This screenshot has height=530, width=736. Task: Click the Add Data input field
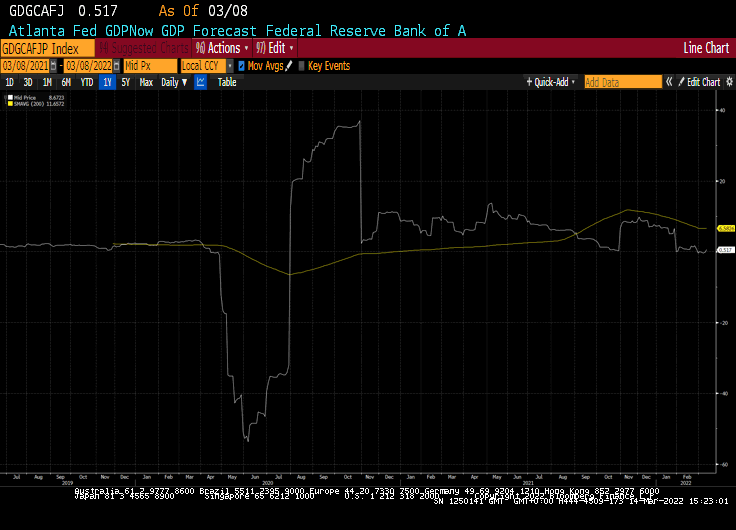coord(622,82)
